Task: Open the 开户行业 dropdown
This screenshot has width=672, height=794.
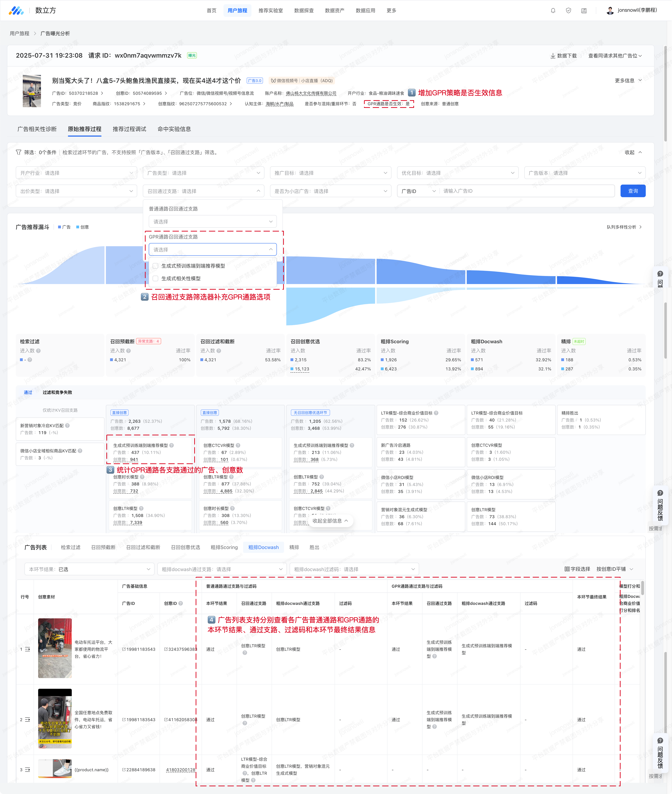Action: click(76, 173)
